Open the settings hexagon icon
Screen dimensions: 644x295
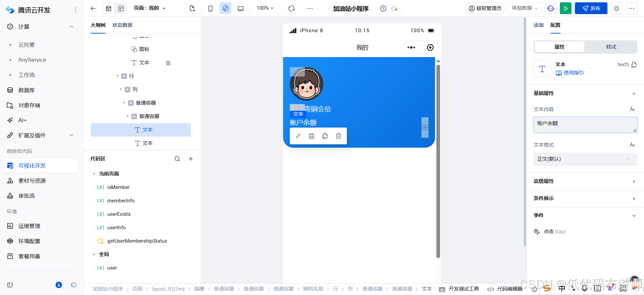(616, 8)
